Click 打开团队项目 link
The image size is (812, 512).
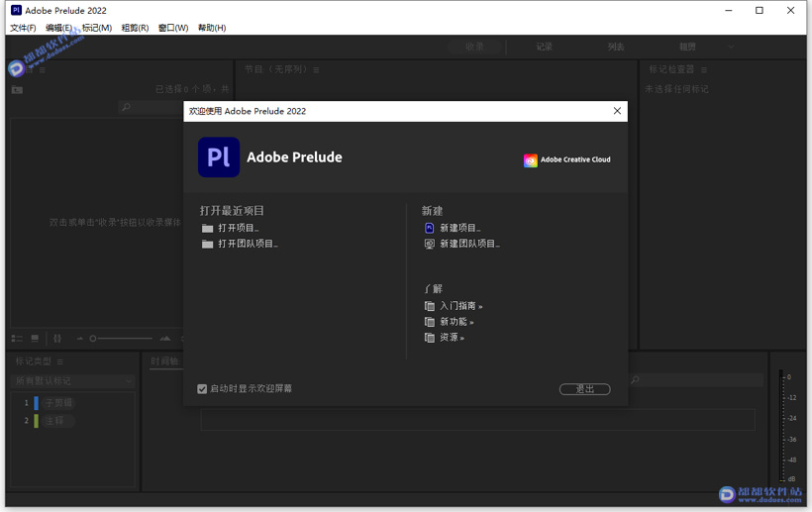248,244
